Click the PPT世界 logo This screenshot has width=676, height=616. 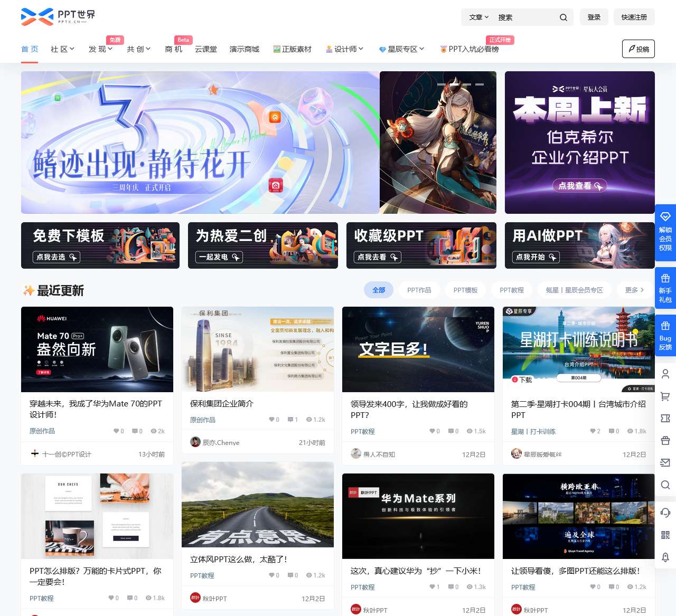[x=58, y=16]
